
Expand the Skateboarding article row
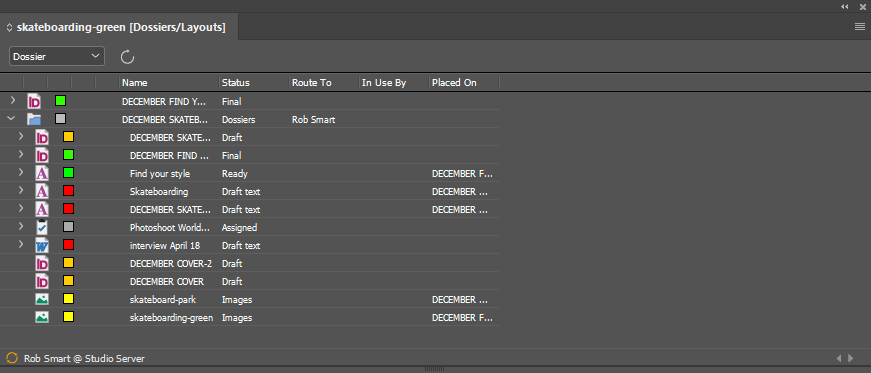click(x=21, y=191)
